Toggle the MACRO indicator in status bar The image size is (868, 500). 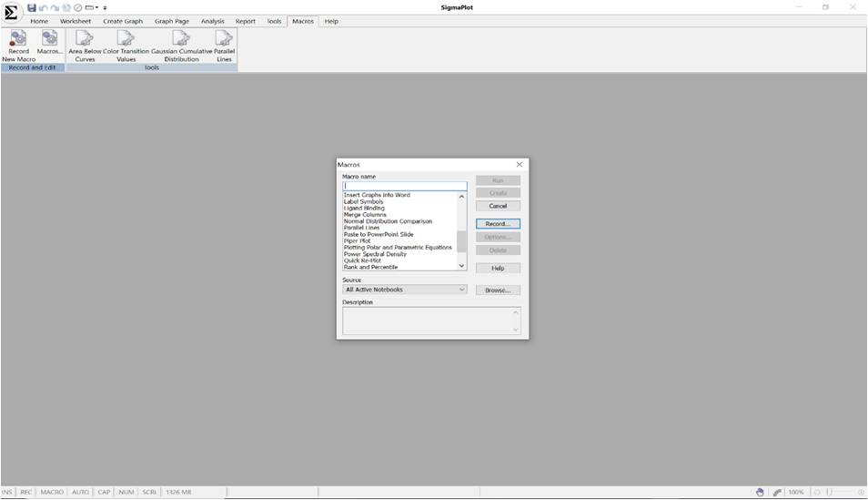(52, 493)
